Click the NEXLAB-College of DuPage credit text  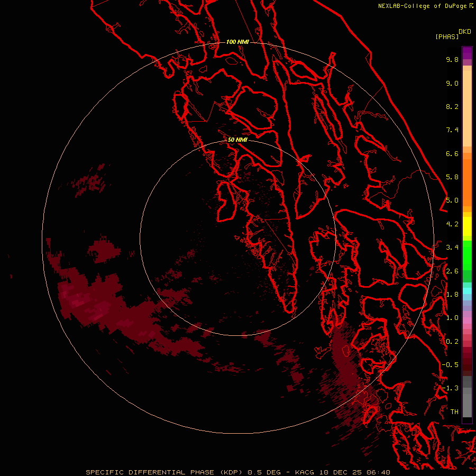[x=423, y=6]
